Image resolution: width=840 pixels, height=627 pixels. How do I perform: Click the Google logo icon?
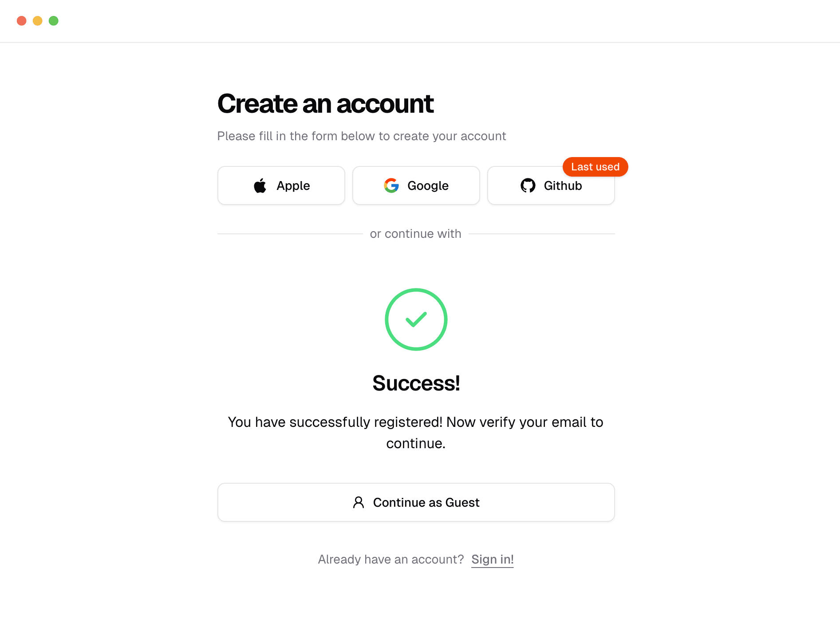[x=391, y=185]
